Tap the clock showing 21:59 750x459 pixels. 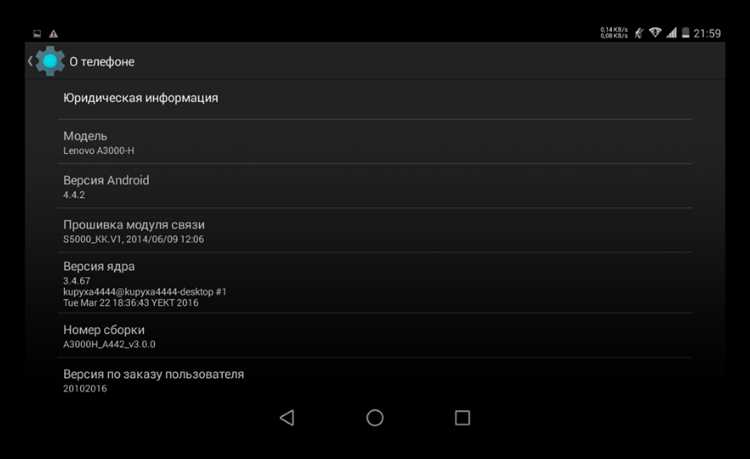point(707,33)
